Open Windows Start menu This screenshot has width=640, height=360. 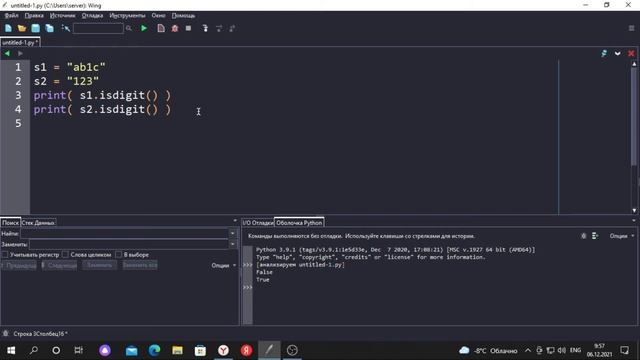pyautogui.click(x=11, y=350)
